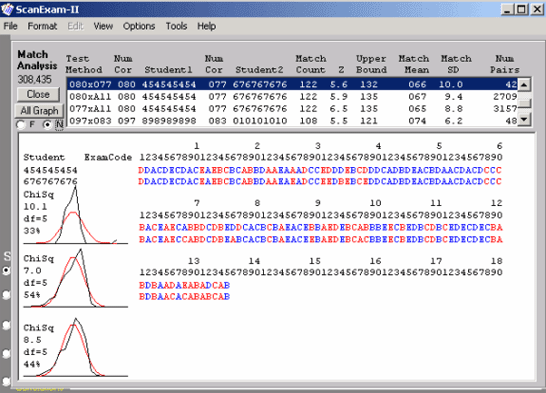The image size is (546, 393).
Task: Open the Options menu
Action: [139, 26]
